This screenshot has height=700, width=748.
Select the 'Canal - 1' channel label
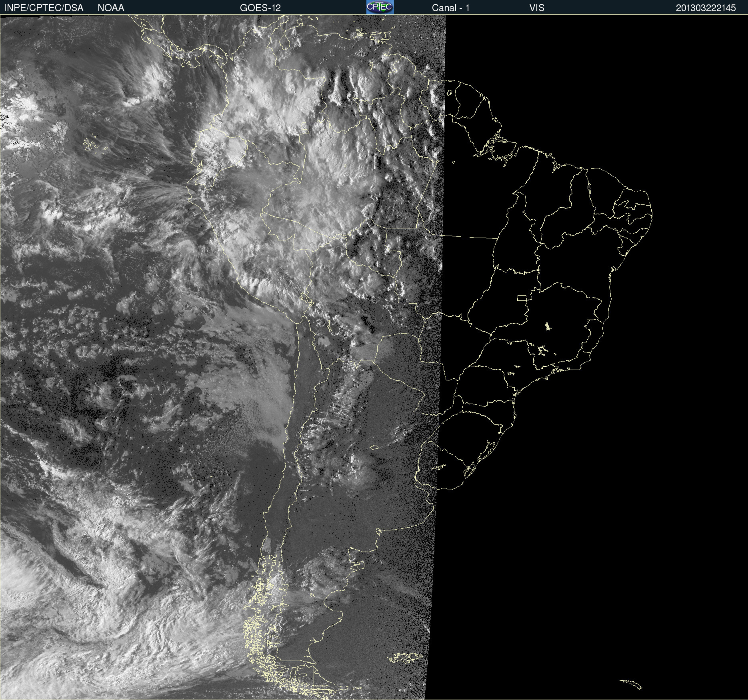450,8
